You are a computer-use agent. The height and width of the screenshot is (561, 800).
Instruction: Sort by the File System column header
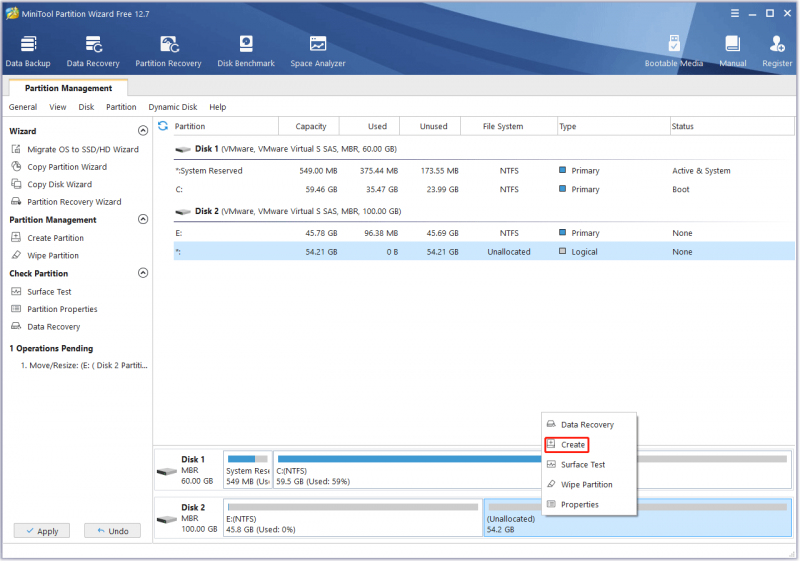(x=509, y=126)
